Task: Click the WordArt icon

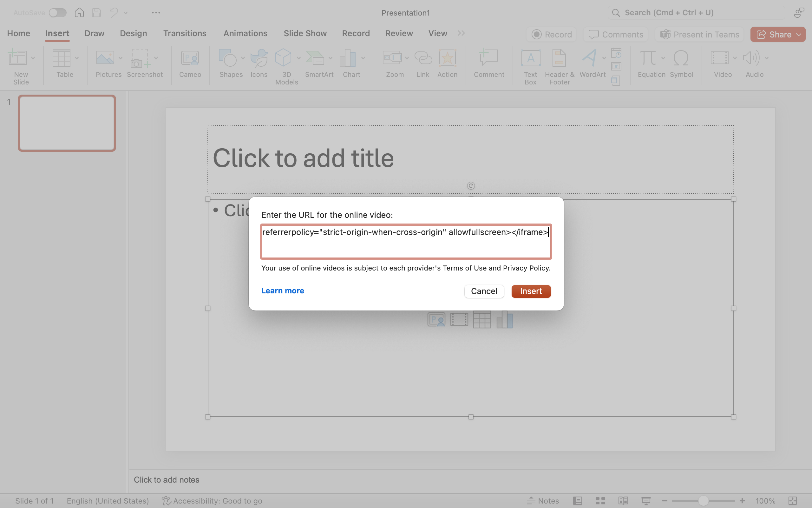Action: click(590, 58)
